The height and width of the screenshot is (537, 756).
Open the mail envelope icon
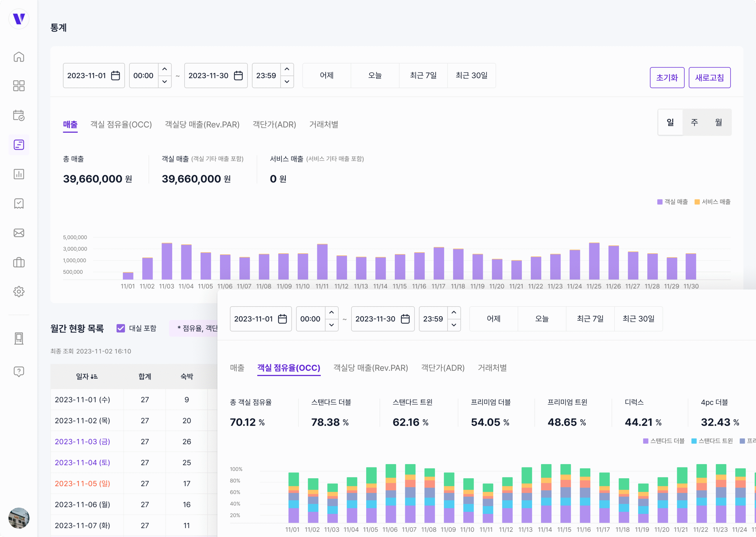(x=19, y=233)
